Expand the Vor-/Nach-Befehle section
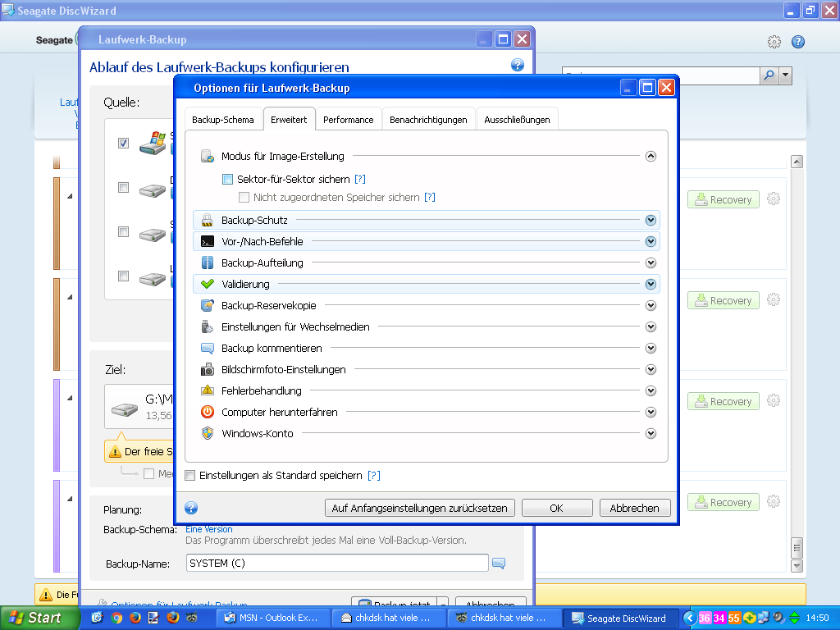Screen dimensions: 840x630 click(651, 242)
